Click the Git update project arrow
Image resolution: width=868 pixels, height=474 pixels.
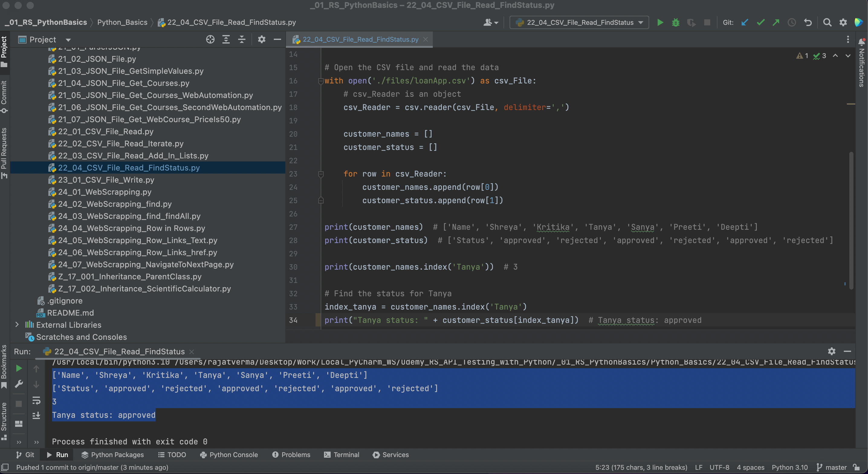pos(745,23)
